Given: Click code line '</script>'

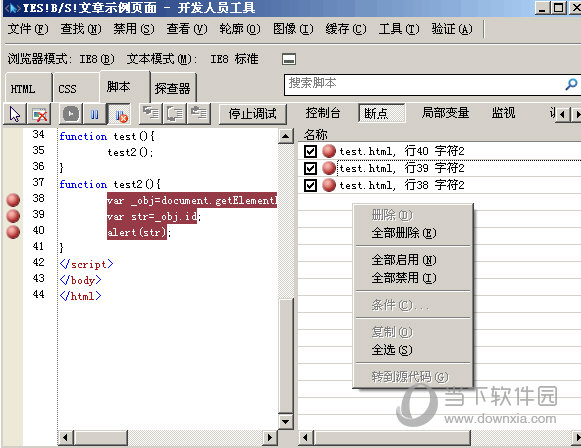Looking at the screenshot, I should tap(86, 264).
